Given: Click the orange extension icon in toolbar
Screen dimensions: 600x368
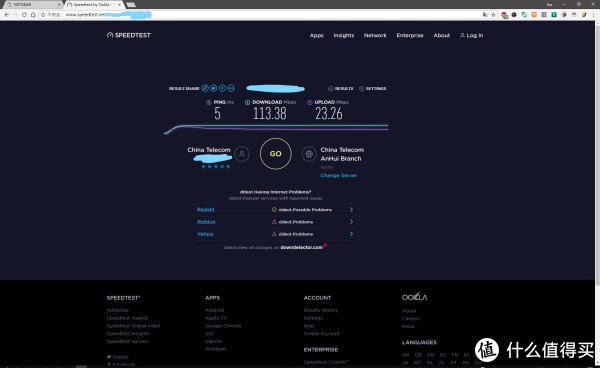Looking at the screenshot, I should (534, 15).
